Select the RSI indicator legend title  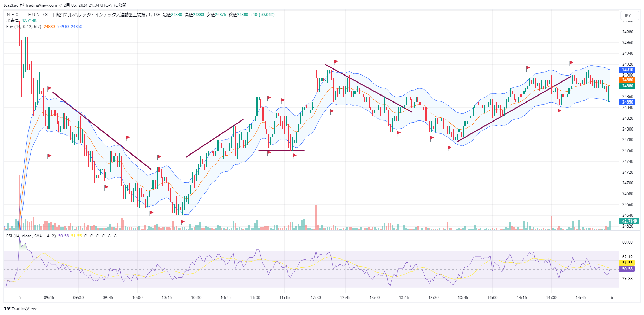[31, 236]
